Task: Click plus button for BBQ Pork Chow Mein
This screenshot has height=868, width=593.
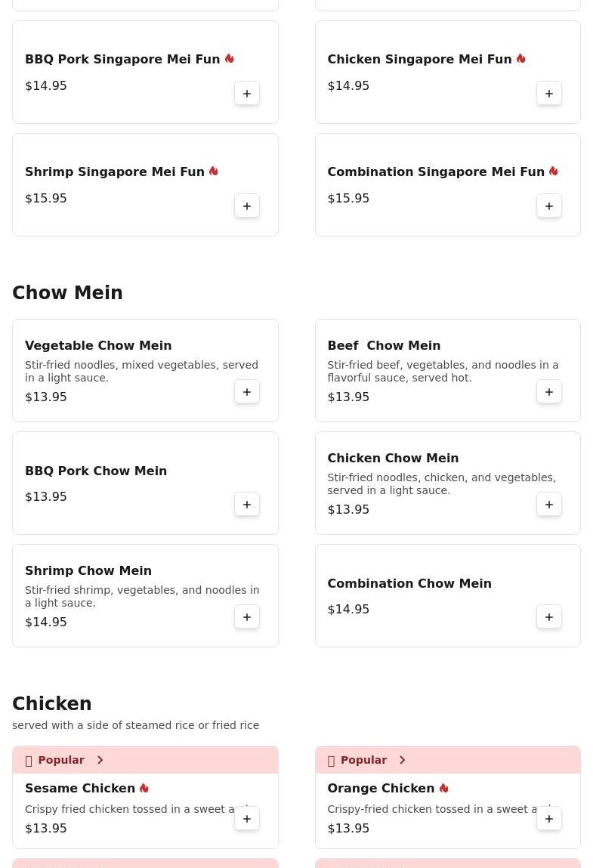Action: point(247,505)
